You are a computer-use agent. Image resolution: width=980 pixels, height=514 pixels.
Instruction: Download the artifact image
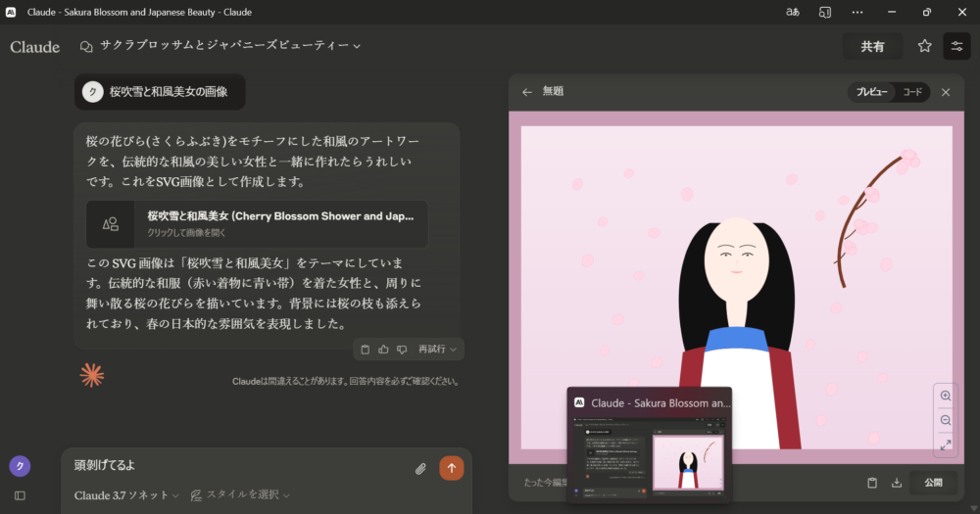[x=896, y=483]
